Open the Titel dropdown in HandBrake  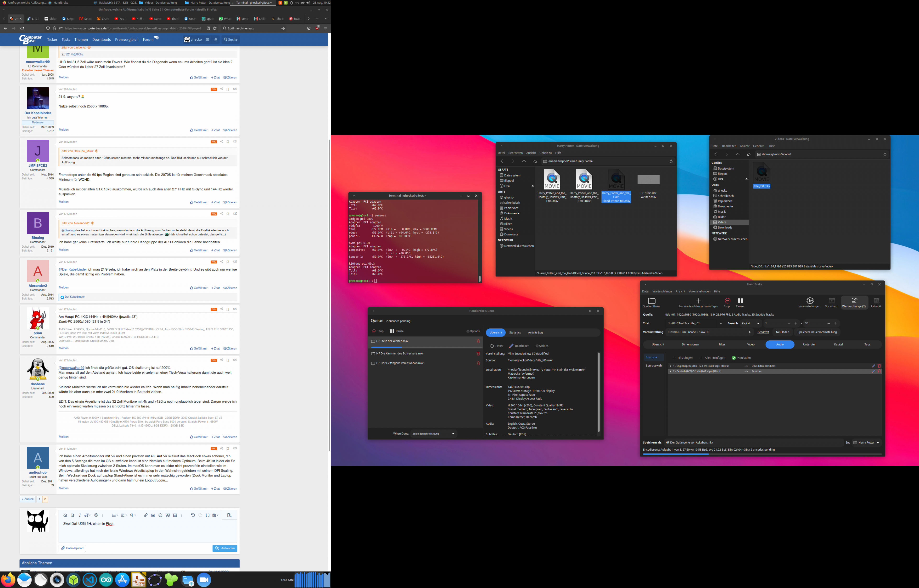point(695,323)
